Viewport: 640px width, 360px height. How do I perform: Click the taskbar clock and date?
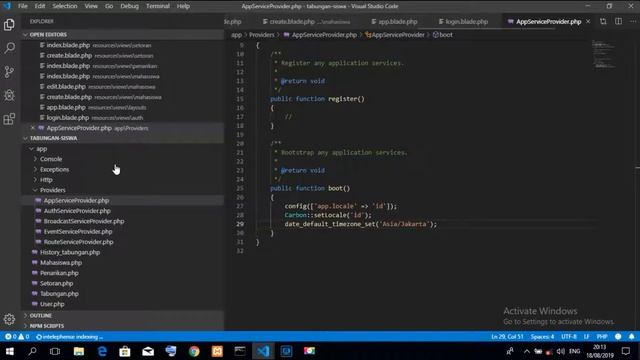click(x=600, y=351)
